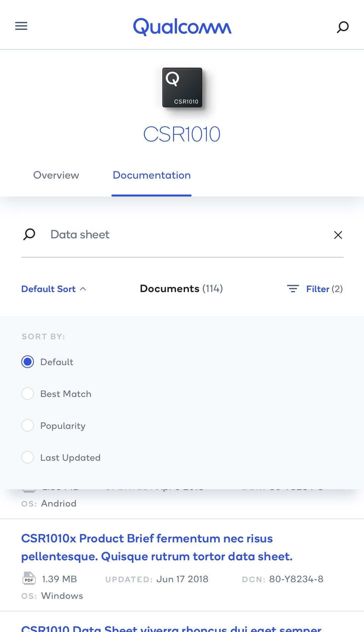The width and height of the screenshot is (364, 632).
Task: Click the PDF icon next to 1.39 MB
Action: pos(29,578)
